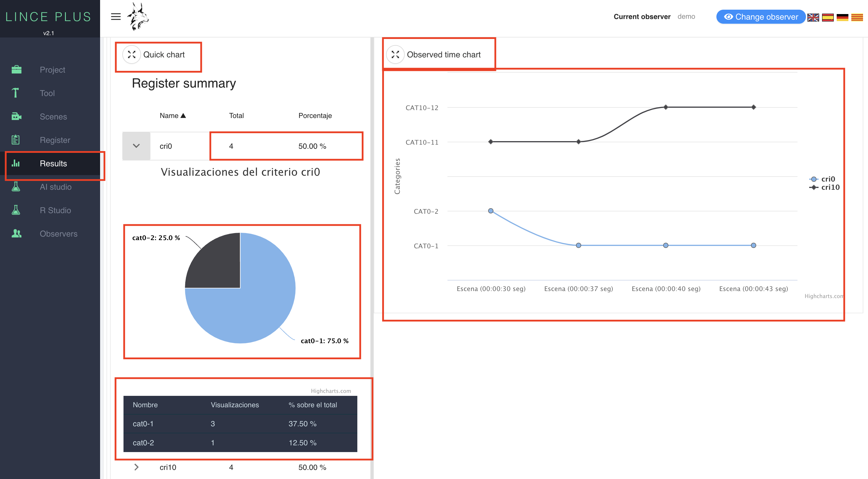This screenshot has width=868, height=479.
Task: Click the Scenes camera icon
Action: click(16, 117)
